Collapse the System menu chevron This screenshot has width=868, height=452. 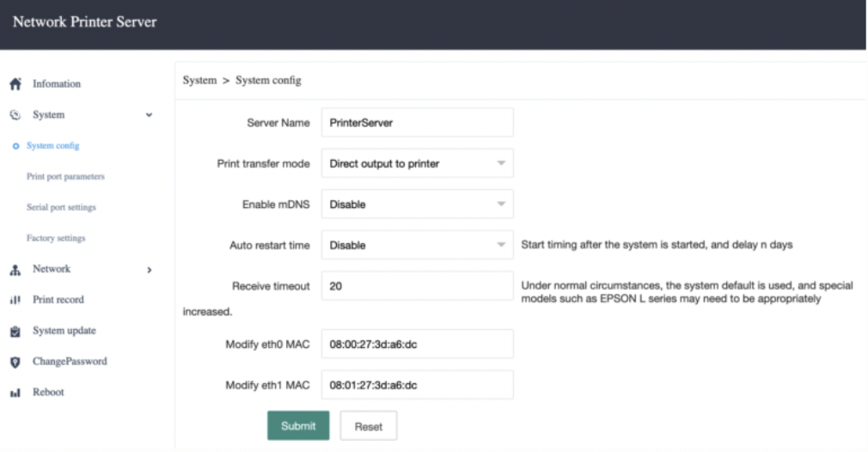[149, 115]
